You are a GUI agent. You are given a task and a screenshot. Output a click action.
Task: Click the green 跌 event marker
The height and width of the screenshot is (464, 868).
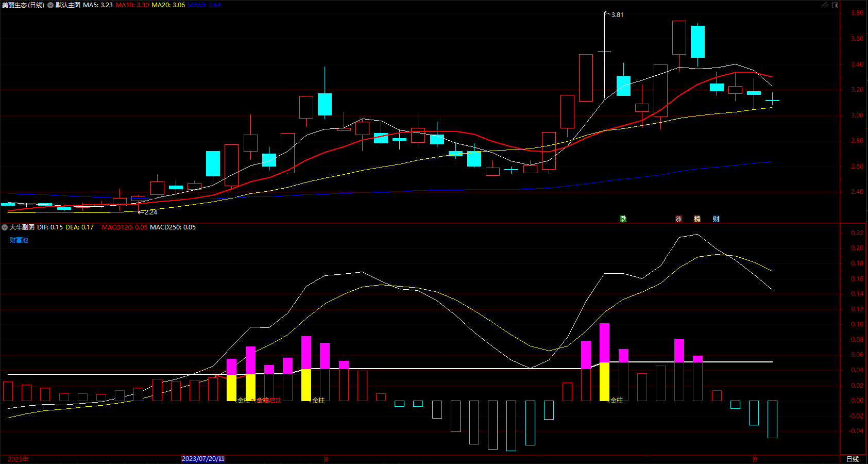coord(623,219)
